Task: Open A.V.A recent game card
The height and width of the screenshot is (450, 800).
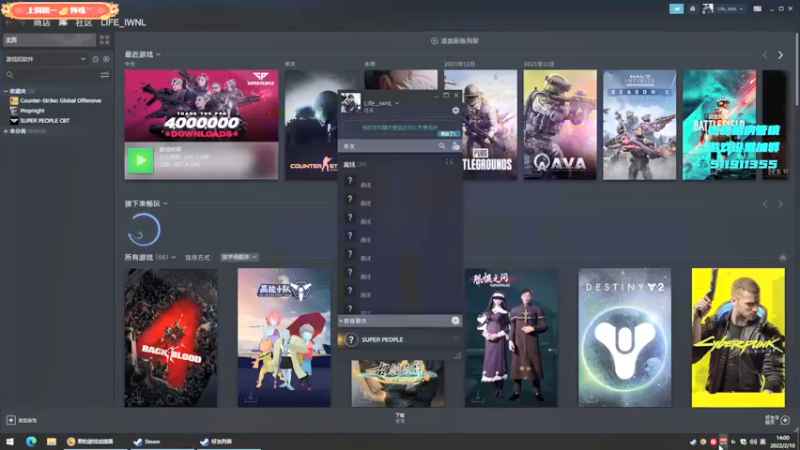Action: [x=560, y=125]
